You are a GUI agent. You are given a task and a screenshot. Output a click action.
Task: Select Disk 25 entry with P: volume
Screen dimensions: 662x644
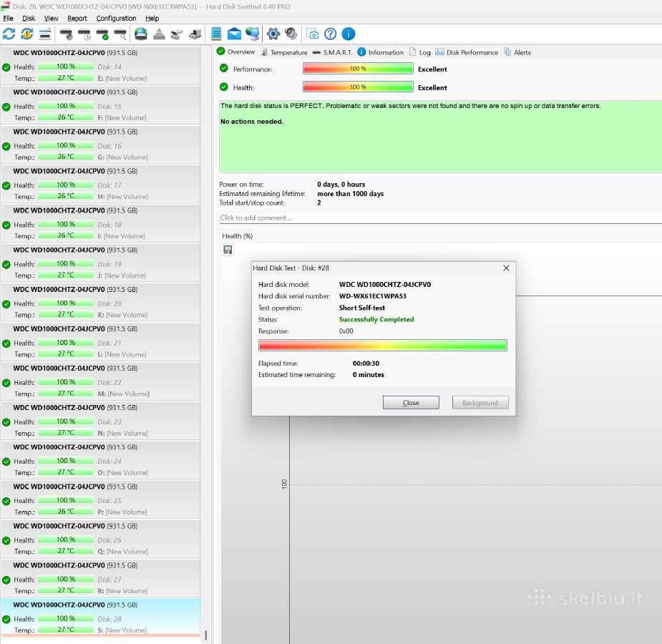(x=100, y=499)
